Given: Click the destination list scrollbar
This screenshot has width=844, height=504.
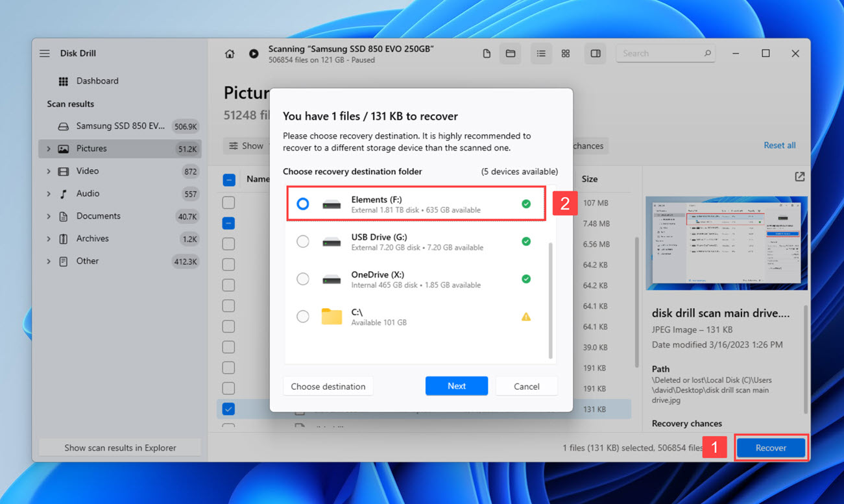Looking at the screenshot, I should click(x=551, y=300).
